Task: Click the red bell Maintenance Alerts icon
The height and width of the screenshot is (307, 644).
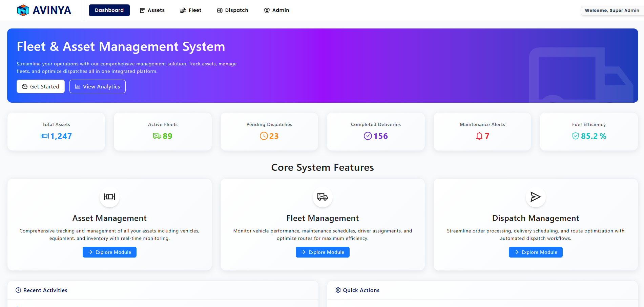Action: 479,136
